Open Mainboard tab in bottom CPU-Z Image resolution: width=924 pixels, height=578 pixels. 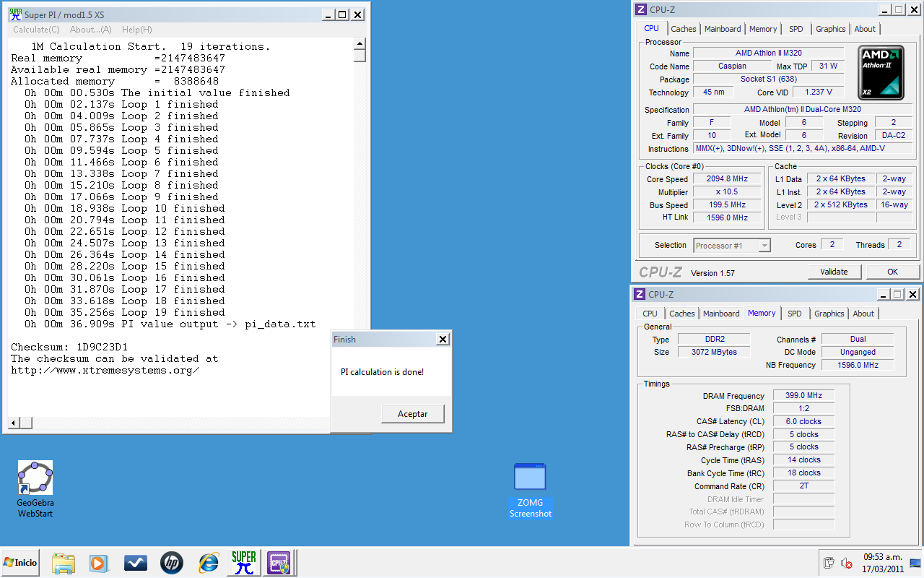(x=721, y=314)
